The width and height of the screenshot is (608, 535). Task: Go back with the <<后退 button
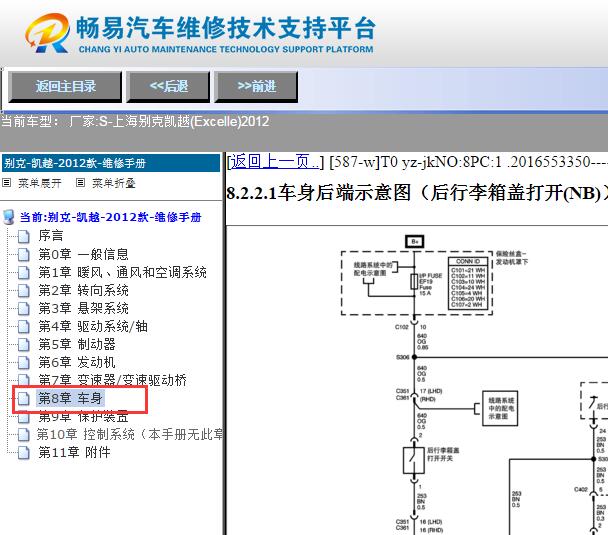click(x=168, y=86)
